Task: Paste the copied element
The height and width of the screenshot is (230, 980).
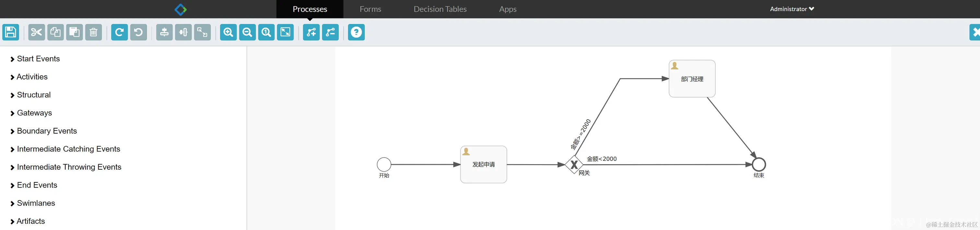Action: (75, 32)
